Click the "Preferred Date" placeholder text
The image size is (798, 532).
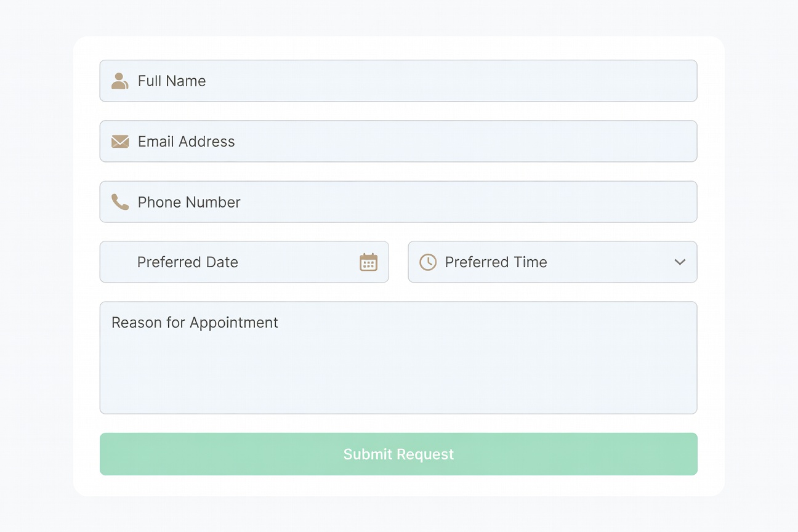[x=188, y=262]
